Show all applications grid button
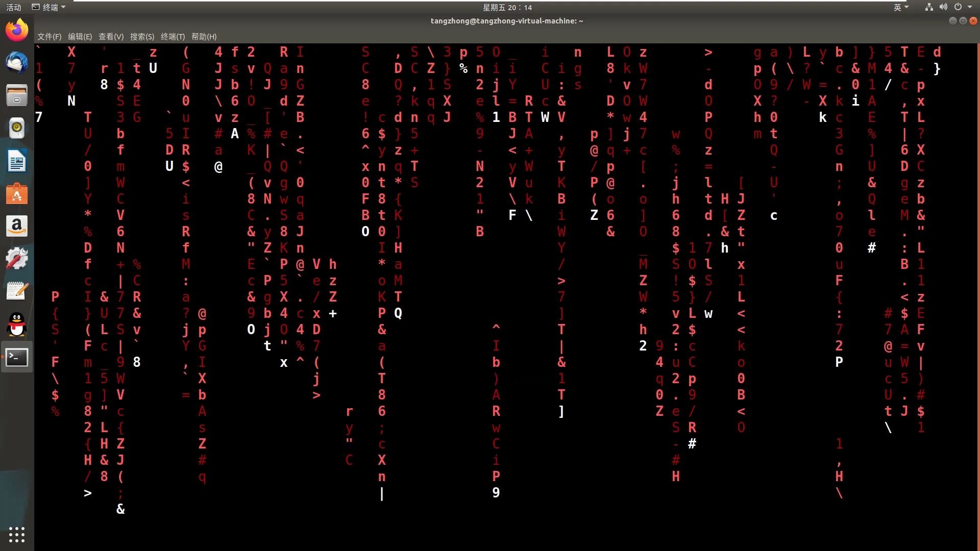The image size is (980, 551). click(x=17, y=534)
